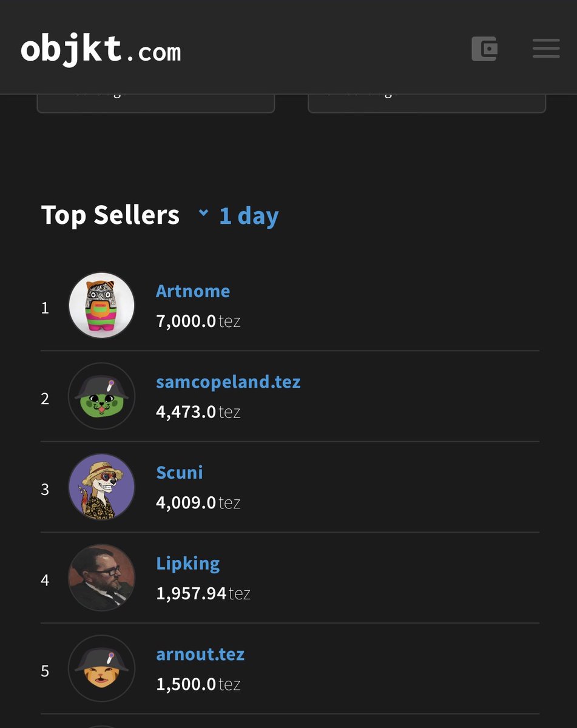Click the partially visible right card above

(427, 103)
